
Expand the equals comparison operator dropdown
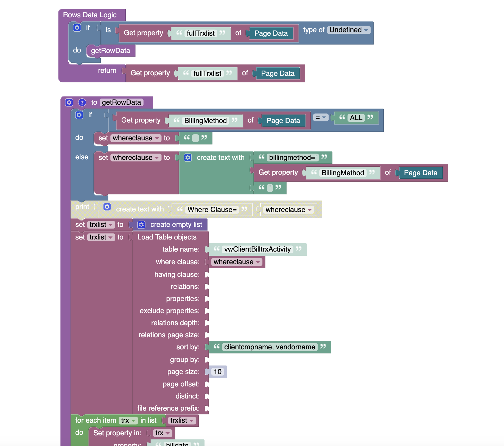[x=321, y=118]
